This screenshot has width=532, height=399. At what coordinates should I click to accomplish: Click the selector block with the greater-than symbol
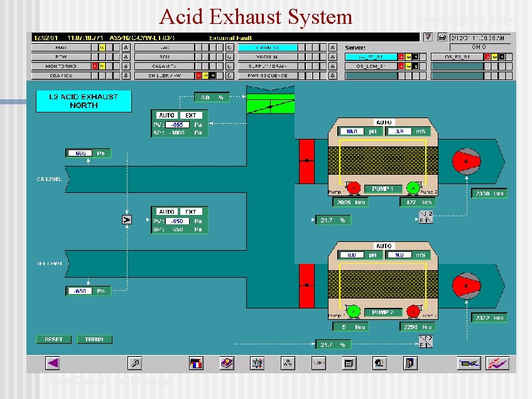126,220
